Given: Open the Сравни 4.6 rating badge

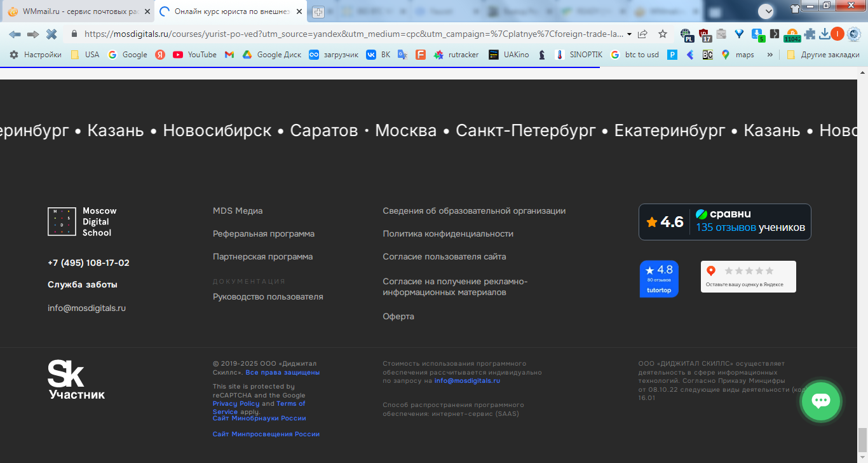Looking at the screenshot, I should [x=725, y=222].
